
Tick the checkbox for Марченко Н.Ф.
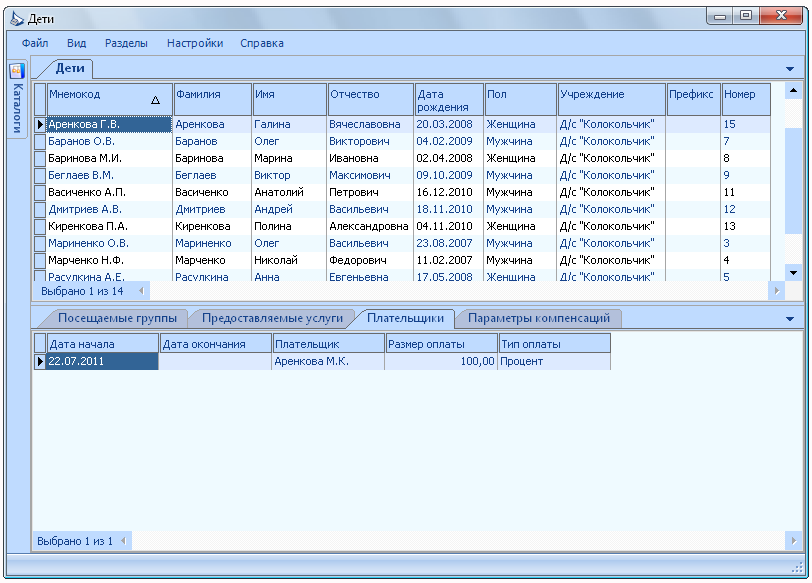40,260
